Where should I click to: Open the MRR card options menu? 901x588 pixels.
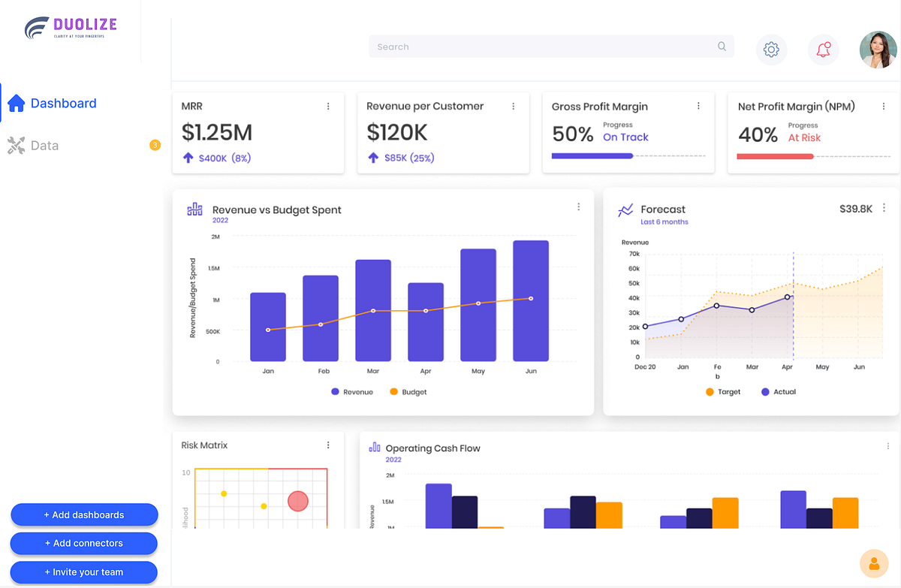pos(328,106)
